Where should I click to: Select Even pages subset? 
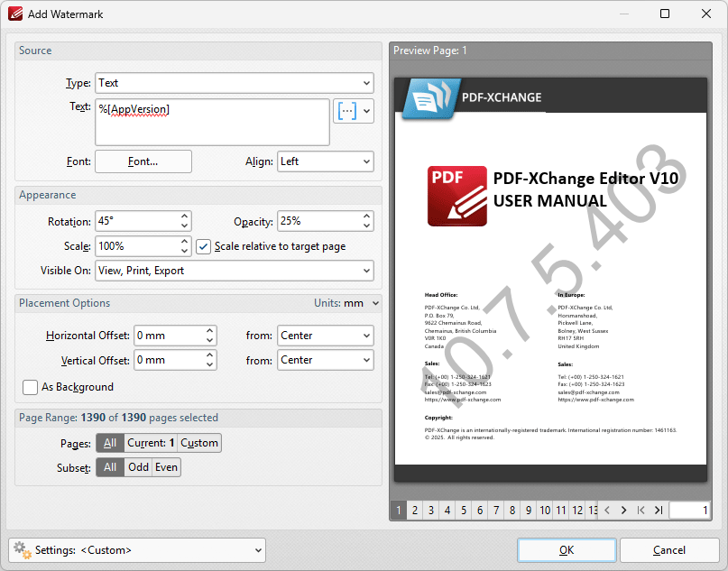(166, 467)
